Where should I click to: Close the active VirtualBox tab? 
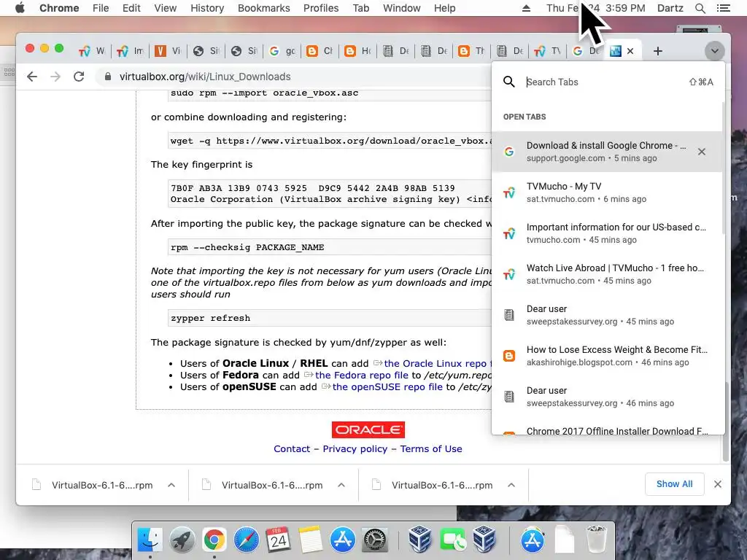click(630, 51)
